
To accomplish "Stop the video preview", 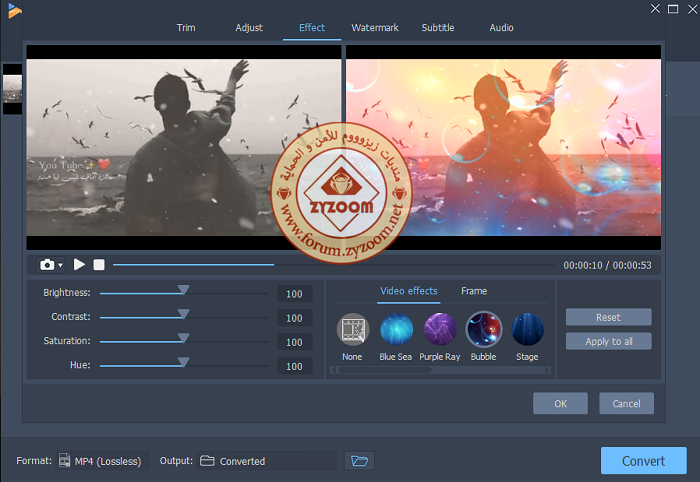I will 99,265.
